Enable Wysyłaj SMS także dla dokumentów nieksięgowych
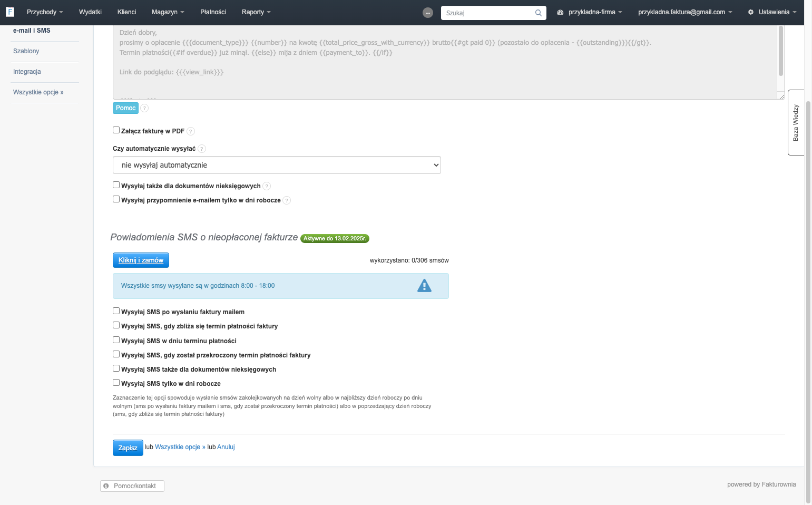This screenshot has width=812, height=505. 116,368
